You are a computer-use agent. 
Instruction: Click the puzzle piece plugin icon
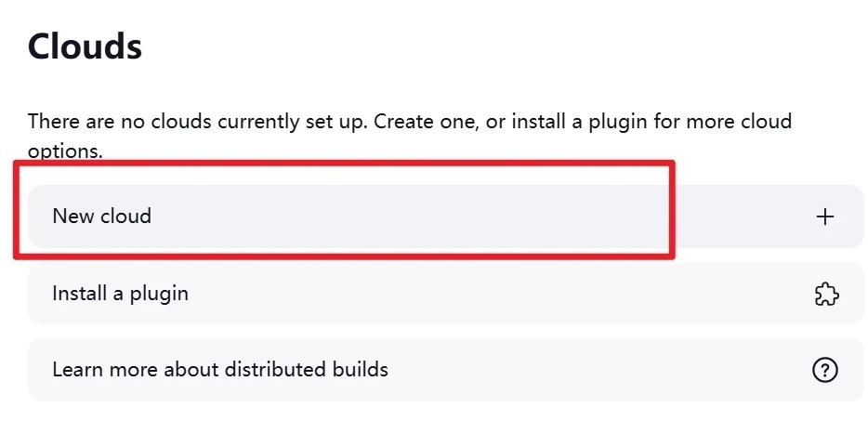[825, 295]
